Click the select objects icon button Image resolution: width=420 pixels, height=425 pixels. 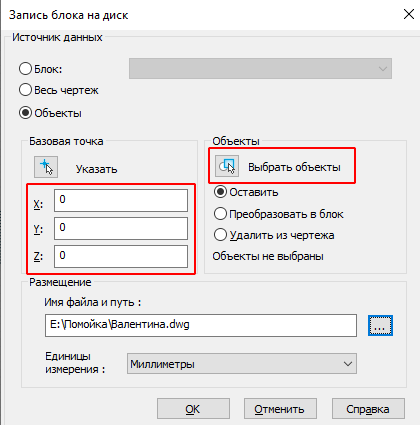227,166
